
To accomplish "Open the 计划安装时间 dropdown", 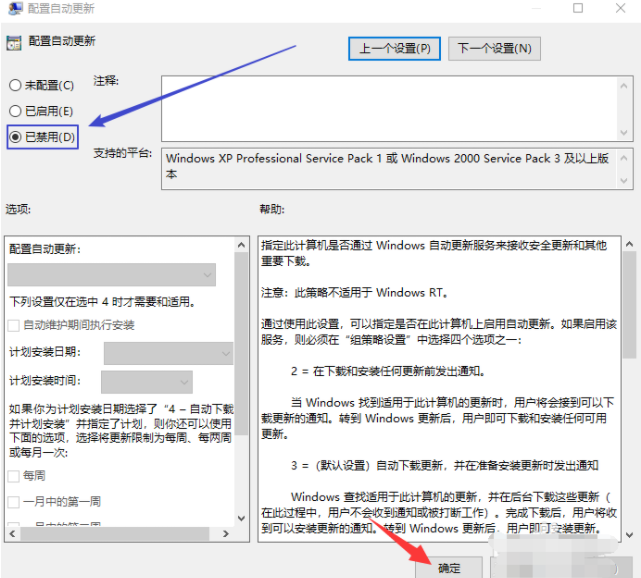I will (x=146, y=381).
